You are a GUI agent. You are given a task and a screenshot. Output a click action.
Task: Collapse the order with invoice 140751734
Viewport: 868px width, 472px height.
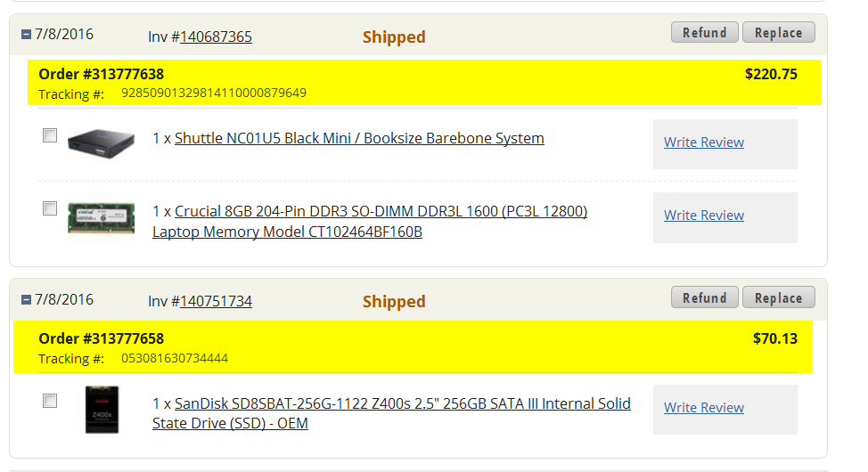26,299
